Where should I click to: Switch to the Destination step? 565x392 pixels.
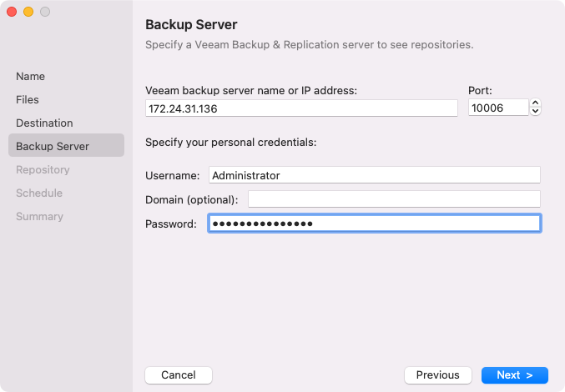[44, 123]
